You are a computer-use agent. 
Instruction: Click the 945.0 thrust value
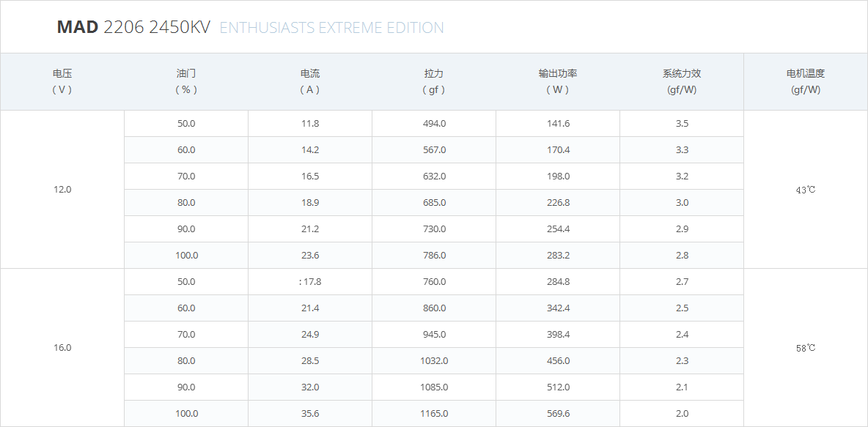pyautogui.click(x=434, y=334)
